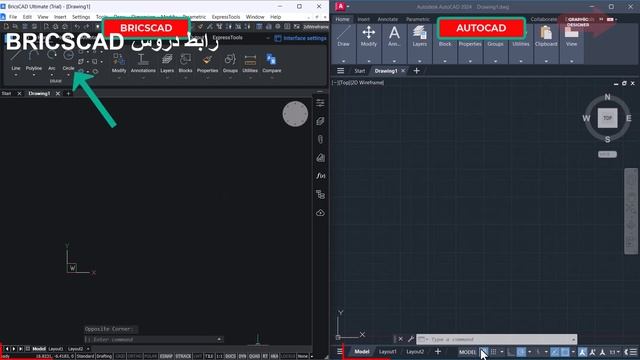
Task: Click the TOP face of AutoCAD ViewCube
Action: [x=607, y=118]
